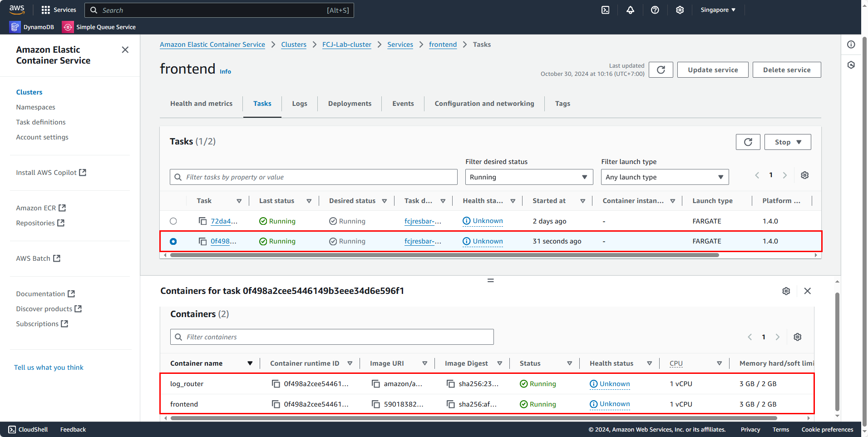The image size is (868, 437).
Task: Click containers panel vertical scrollbar
Action: pyautogui.click(x=837, y=351)
